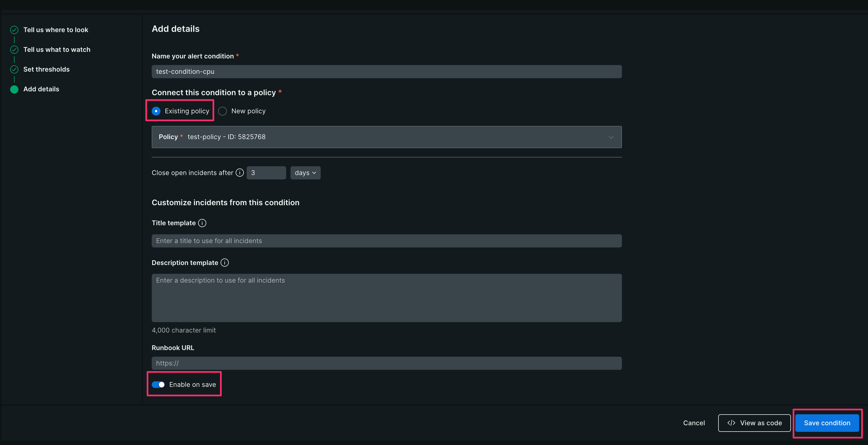Go back to the Tell us what to watch step
The width and height of the screenshot is (868, 445).
pos(57,49)
